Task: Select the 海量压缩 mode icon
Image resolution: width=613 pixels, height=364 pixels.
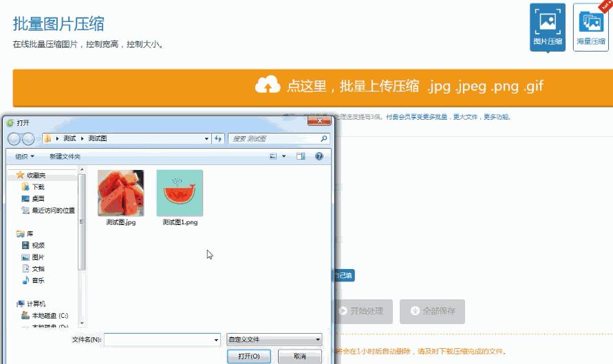Action: coord(591,27)
